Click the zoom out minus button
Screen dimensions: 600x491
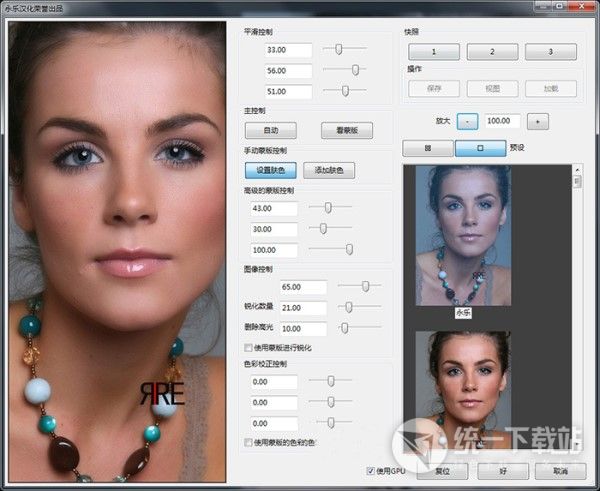(468, 120)
